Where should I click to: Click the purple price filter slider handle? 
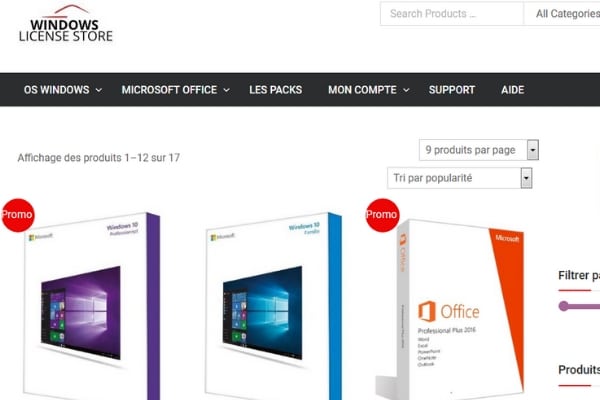(x=564, y=306)
